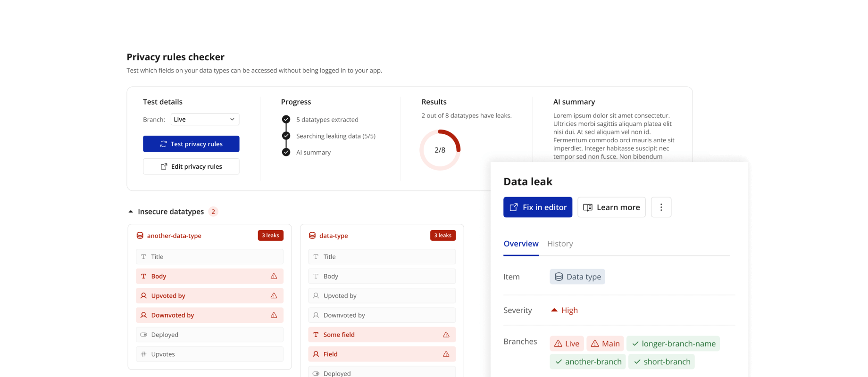Open the Branch dropdown showing Live
868x377 pixels.
coord(205,119)
